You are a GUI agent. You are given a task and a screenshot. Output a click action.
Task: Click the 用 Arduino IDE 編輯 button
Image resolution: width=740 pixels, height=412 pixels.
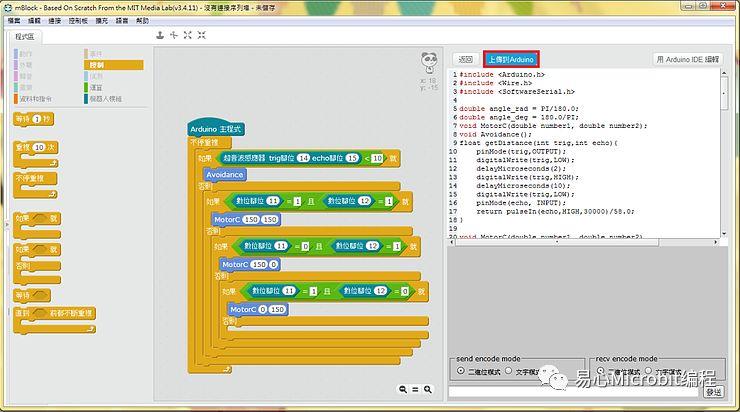[x=688, y=59]
